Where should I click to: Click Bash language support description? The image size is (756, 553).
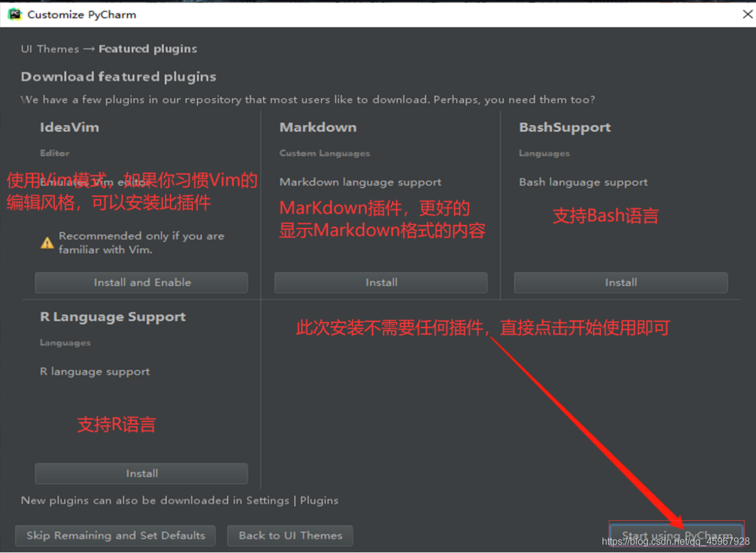583,182
